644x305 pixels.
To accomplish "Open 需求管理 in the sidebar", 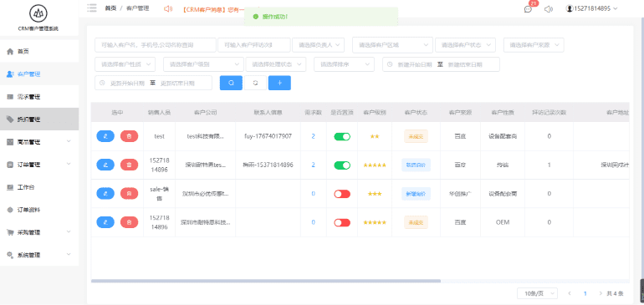I will pyautogui.click(x=39, y=97).
